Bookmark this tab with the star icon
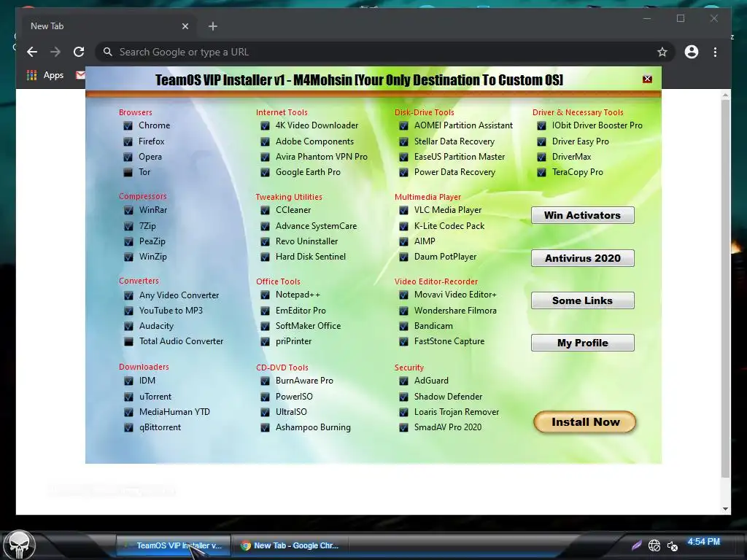This screenshot has width=747, height=560. pyautogui.click(x=662, y=52)
